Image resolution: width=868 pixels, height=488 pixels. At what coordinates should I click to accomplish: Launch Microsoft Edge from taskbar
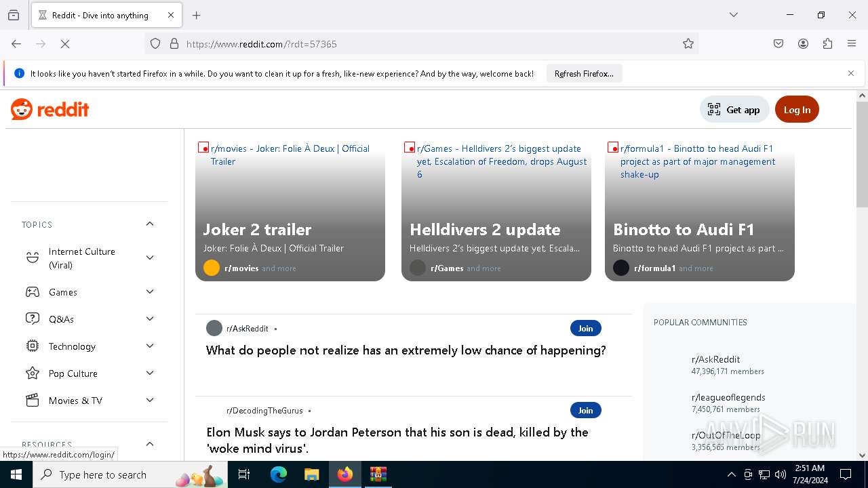[x=279, y=474]
